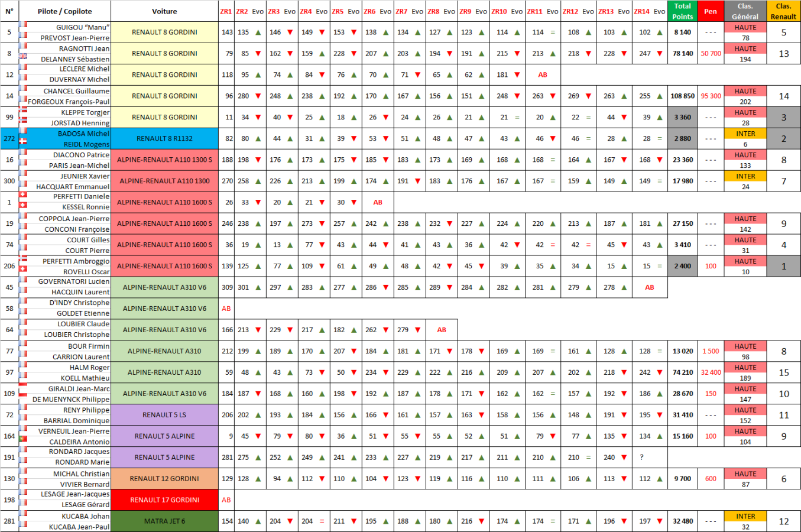Select the red 'Pen' header cell
Image resolution: width=801 pixels, height=532 pixels.
(x=711, y=11)
